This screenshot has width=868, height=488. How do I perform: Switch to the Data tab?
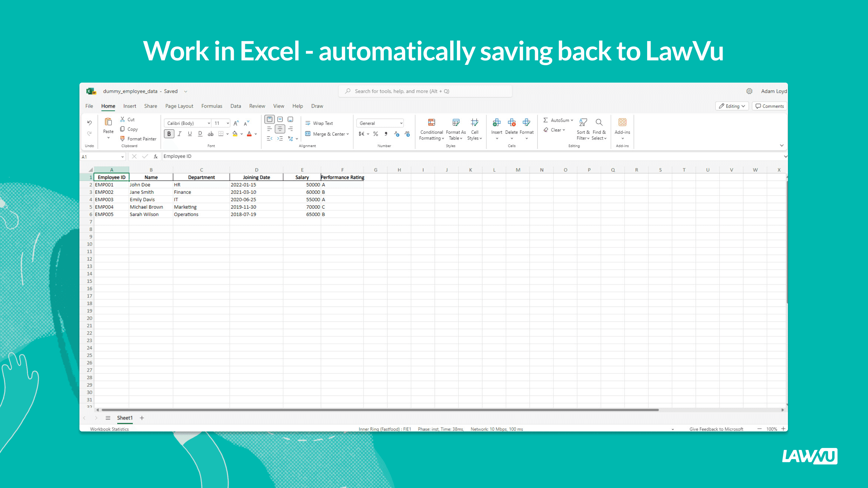(235, 106)
